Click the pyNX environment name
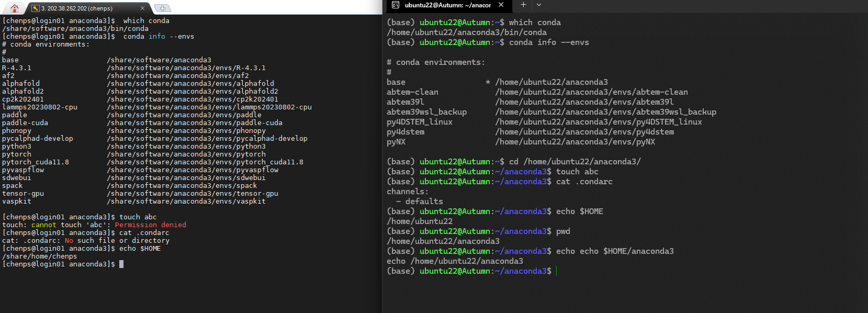 (396, 142)
